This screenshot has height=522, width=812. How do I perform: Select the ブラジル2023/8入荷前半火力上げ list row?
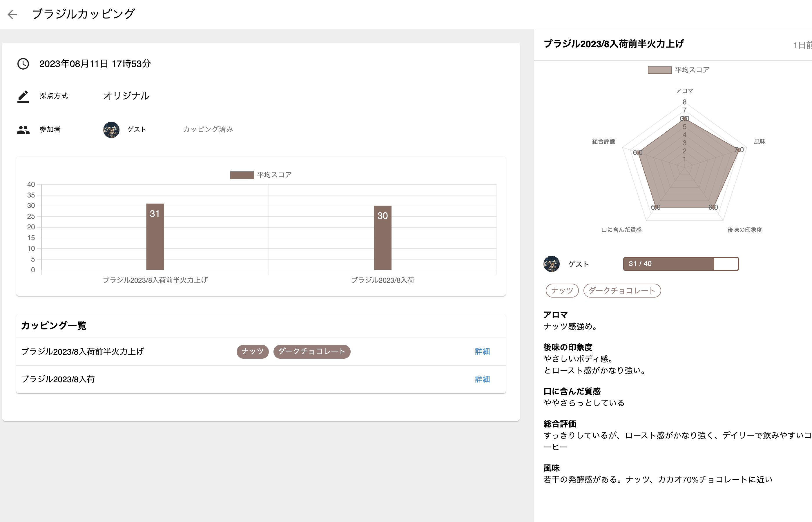[83, 351]
